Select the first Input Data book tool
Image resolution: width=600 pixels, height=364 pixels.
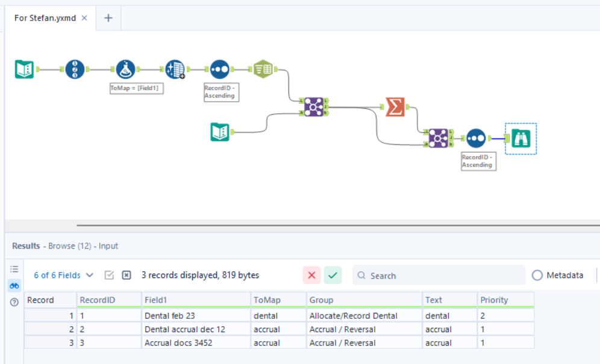coord(24,69)
